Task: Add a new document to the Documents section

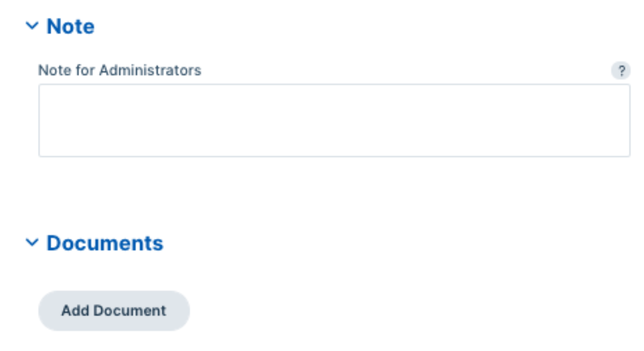Action: 114,311
